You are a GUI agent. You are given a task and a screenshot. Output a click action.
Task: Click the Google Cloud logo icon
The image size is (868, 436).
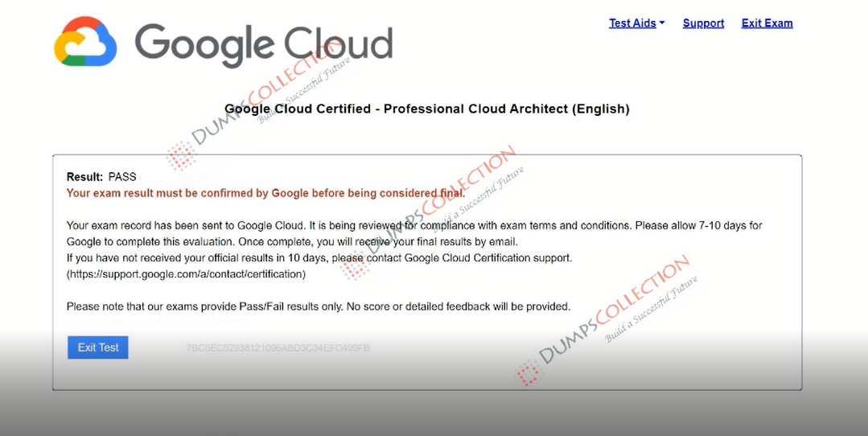[x=85, y=42]
